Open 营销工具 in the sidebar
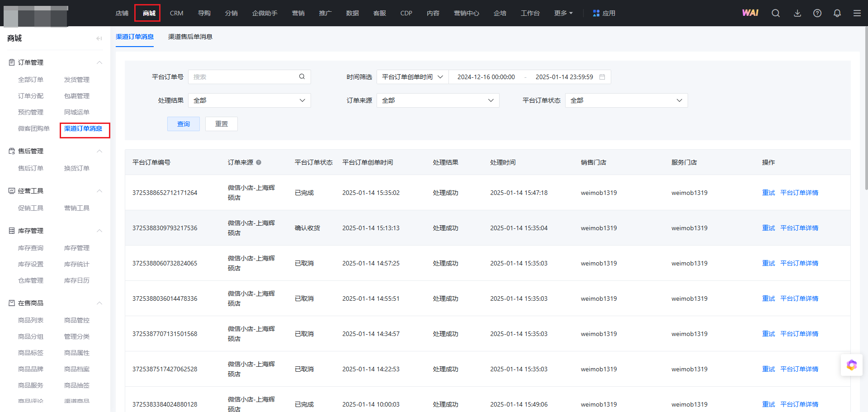This screenshot has width=868, height=412. [x=77, y=208]
